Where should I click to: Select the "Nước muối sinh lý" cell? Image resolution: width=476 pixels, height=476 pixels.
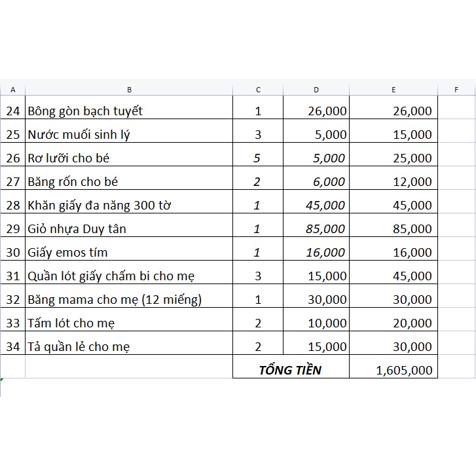pyautogui.click(x=82, y=134)
